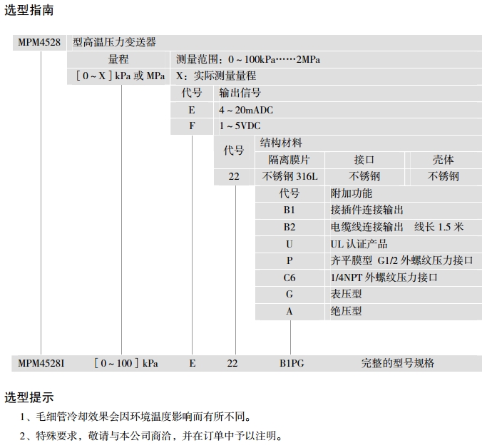This screenshot has height=448, width=487.
Task: Click the 量程 header cell
Action: (118, 59)
